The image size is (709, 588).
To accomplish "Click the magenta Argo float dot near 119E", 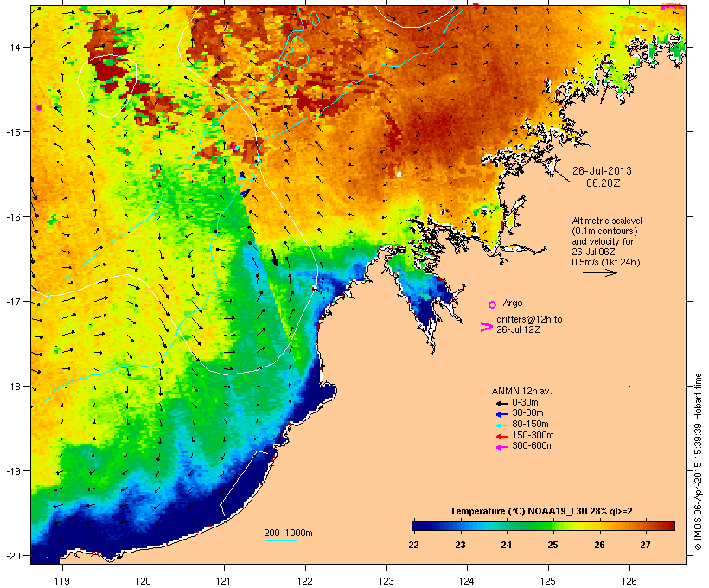I will 39,107.
